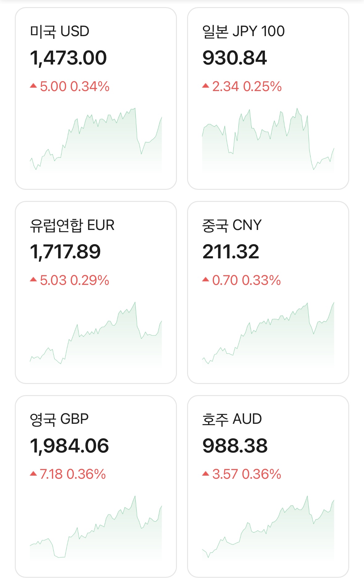
Task: Click the EUR rate value 1,717.89
Action: 65,252
